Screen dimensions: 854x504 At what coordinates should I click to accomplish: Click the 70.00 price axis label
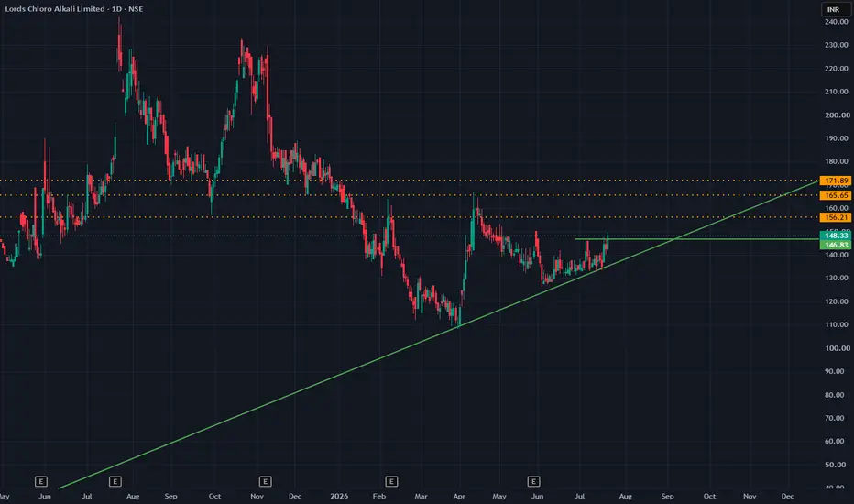pyautogui.click(x=837, y=418)
